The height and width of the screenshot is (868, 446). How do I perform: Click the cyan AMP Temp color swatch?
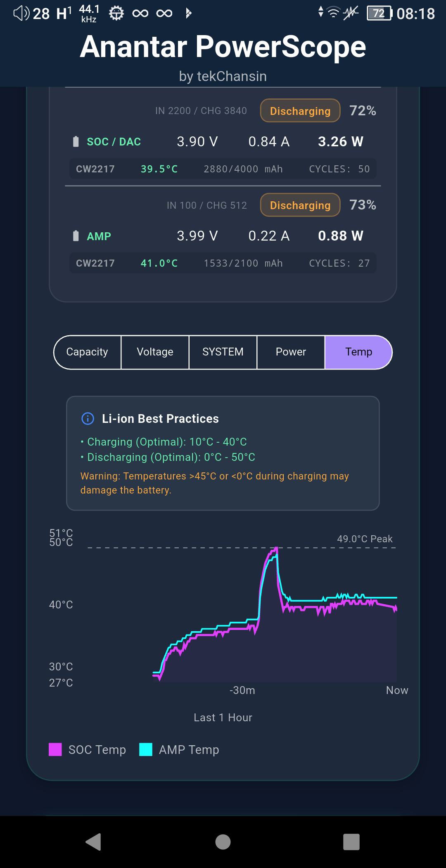(x=147, y=749)
